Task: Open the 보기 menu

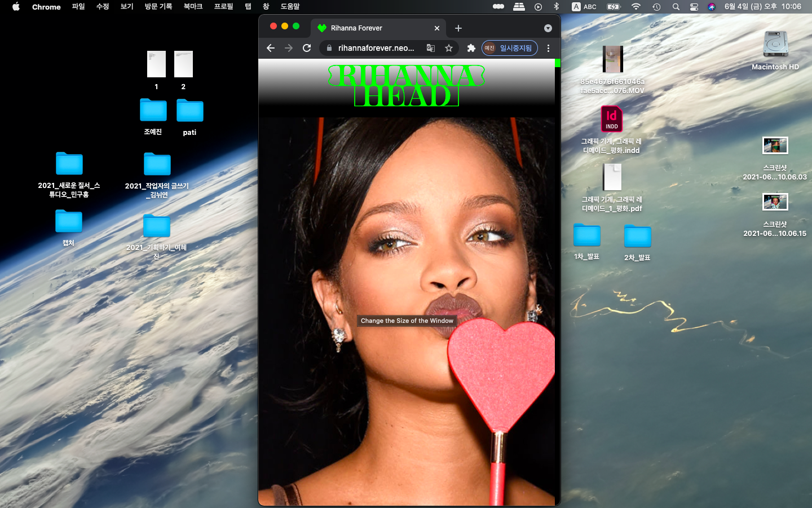Action: coord(127,7)
